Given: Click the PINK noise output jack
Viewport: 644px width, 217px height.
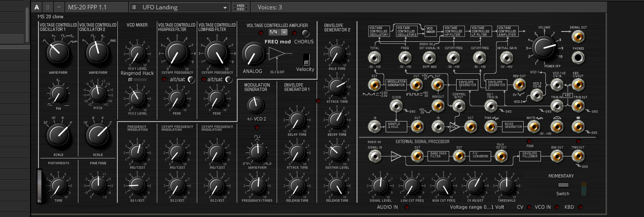Looking at the screenshot, I should (x=490, y=126).
